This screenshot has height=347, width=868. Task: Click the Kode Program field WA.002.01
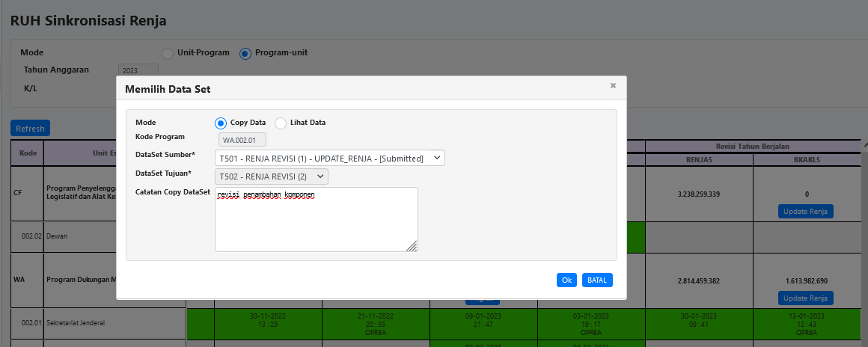[242, 140]
